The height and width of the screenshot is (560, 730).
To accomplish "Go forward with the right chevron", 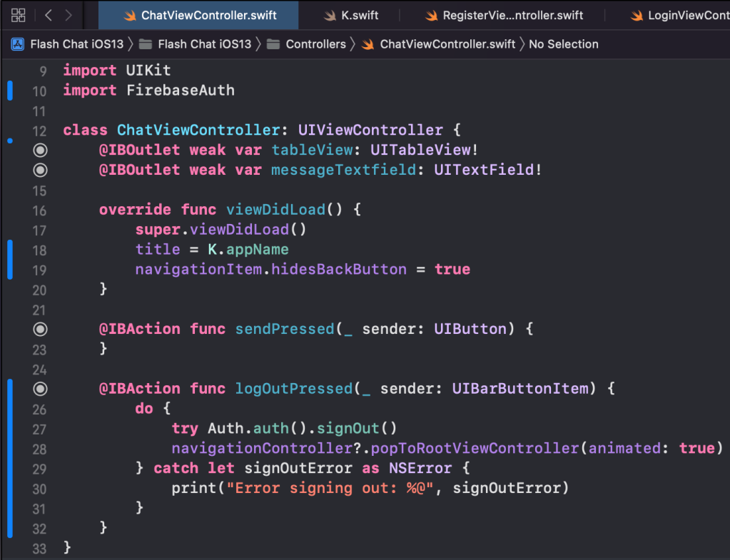I will [69, 15].
